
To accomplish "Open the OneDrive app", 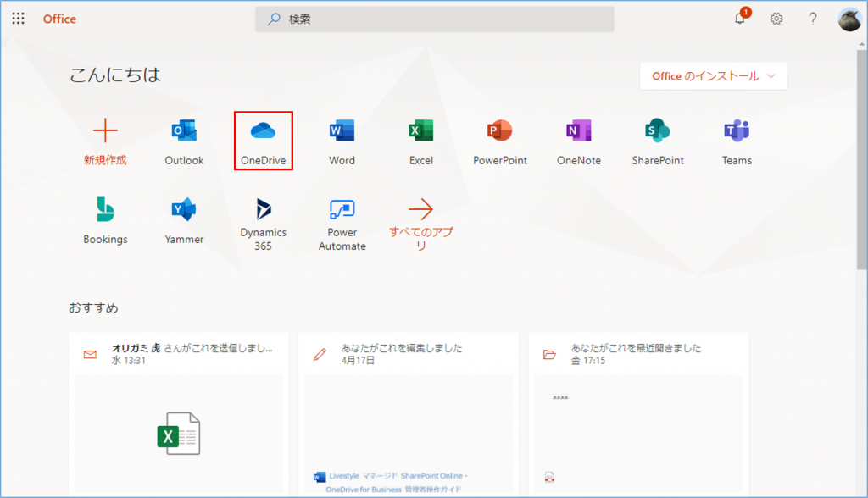I will (264, 141).
